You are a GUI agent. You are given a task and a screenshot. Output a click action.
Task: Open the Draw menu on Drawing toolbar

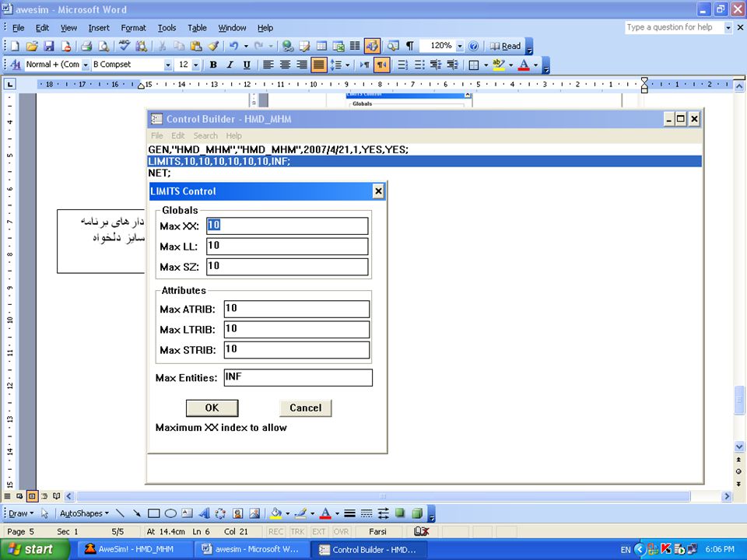[x=21, y=513]
